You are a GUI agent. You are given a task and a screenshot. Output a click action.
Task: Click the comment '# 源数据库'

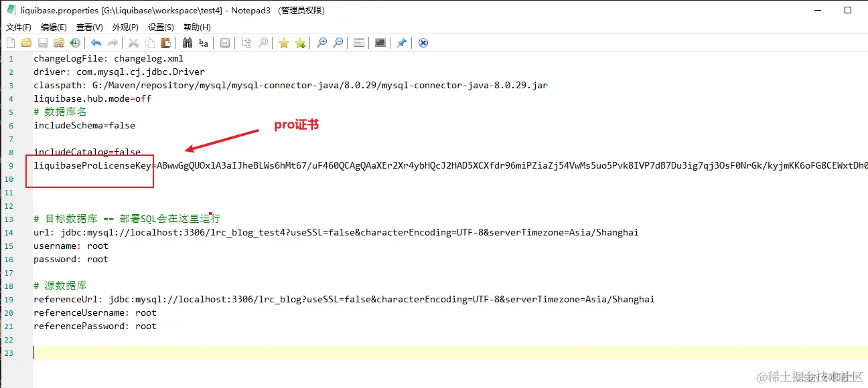(x=60, y=286)
